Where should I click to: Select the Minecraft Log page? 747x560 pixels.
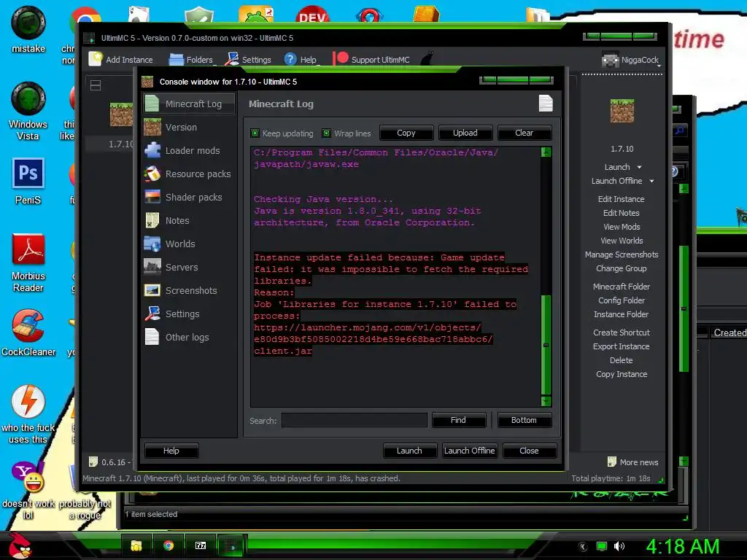point(189,104)
